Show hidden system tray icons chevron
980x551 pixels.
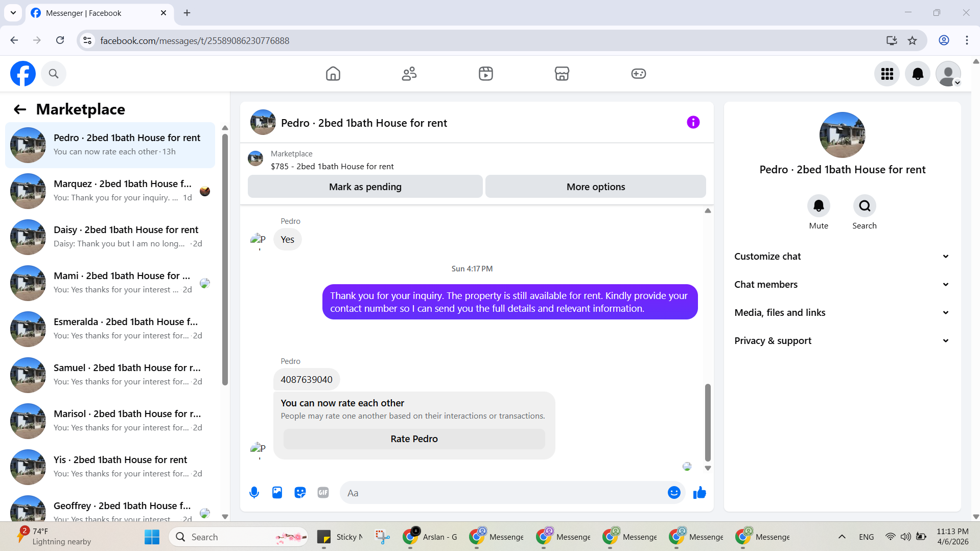click(842, 537)
